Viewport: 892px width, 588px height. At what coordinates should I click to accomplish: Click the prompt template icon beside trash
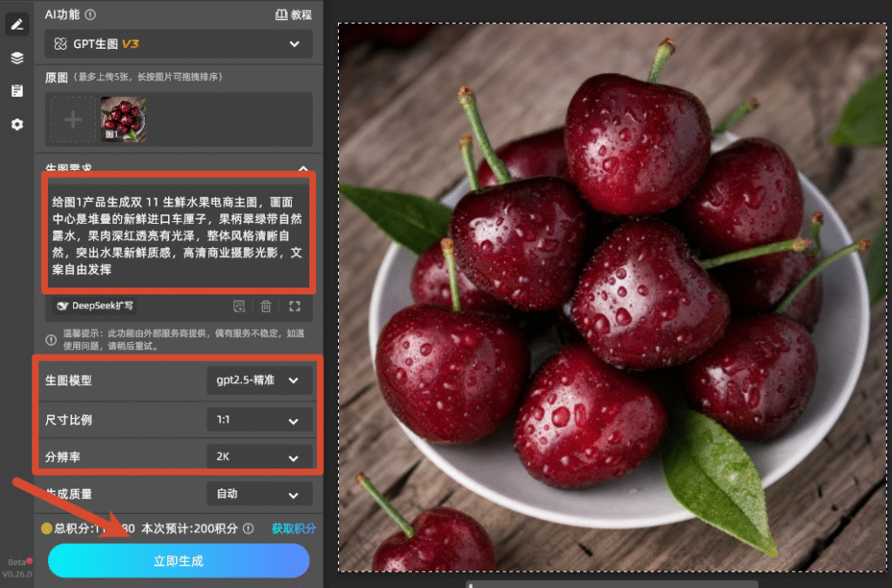pyautogui.click(x=240, y=307)
